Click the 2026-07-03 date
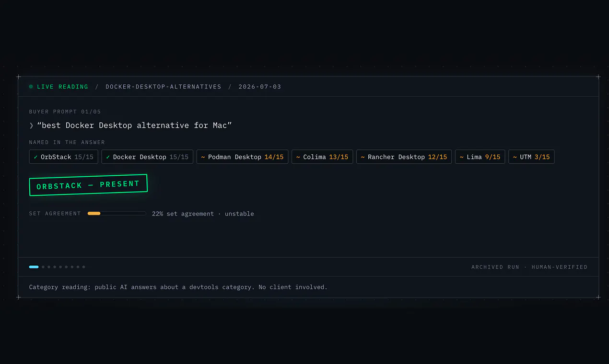Viewport: 609px width, 364px height. coord(260,87)
